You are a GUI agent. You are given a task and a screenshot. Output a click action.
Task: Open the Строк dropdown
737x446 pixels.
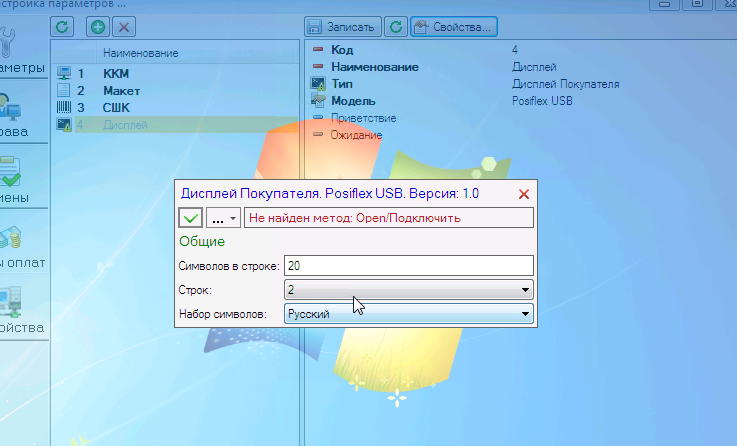408,290
